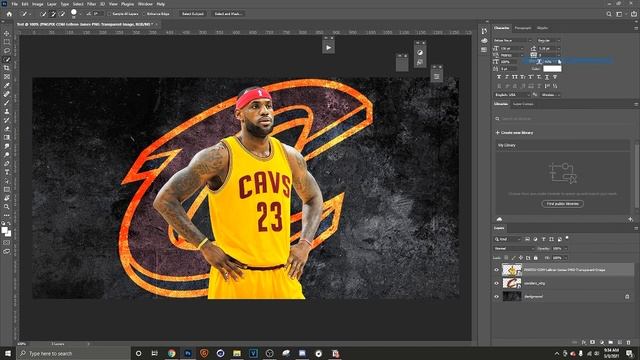Click Create new adjustment layer icon
640x360 pixels.
coord(602,342)
